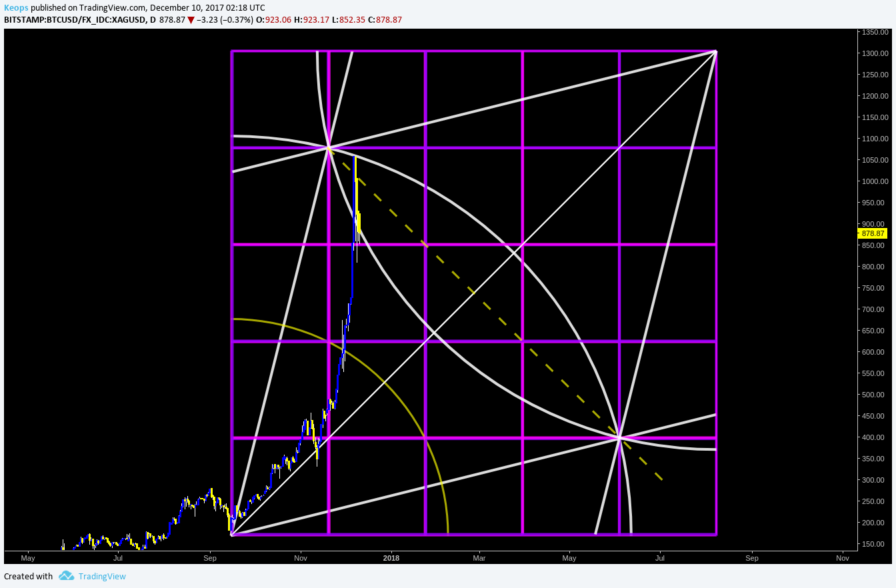Click the −3.23 (−0.37%) change text
This screenshot has width=896, height=588.
(225, 20)
